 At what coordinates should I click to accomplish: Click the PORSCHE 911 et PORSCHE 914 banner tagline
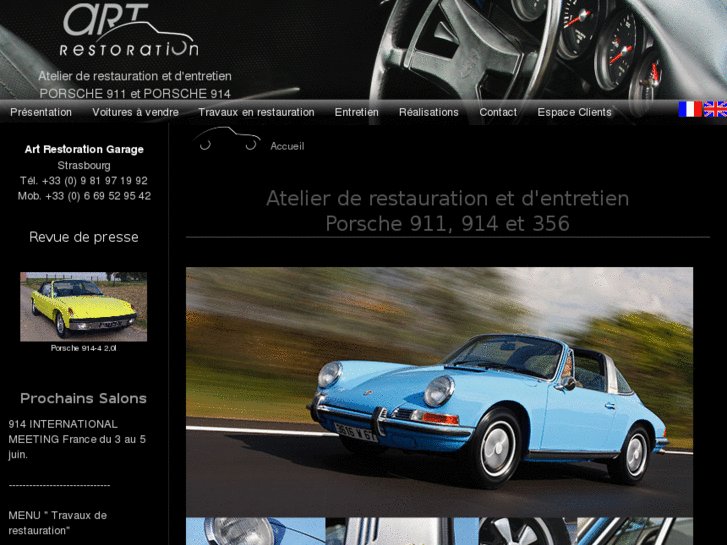point(135,94)
